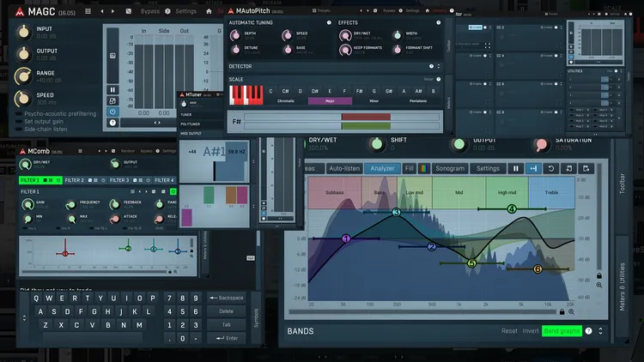Image resolution: width=644 pixels, height=362 pixels.
Task: Click the MAutoPitch piano keyboard thumbnail
Action: [246, 95]
